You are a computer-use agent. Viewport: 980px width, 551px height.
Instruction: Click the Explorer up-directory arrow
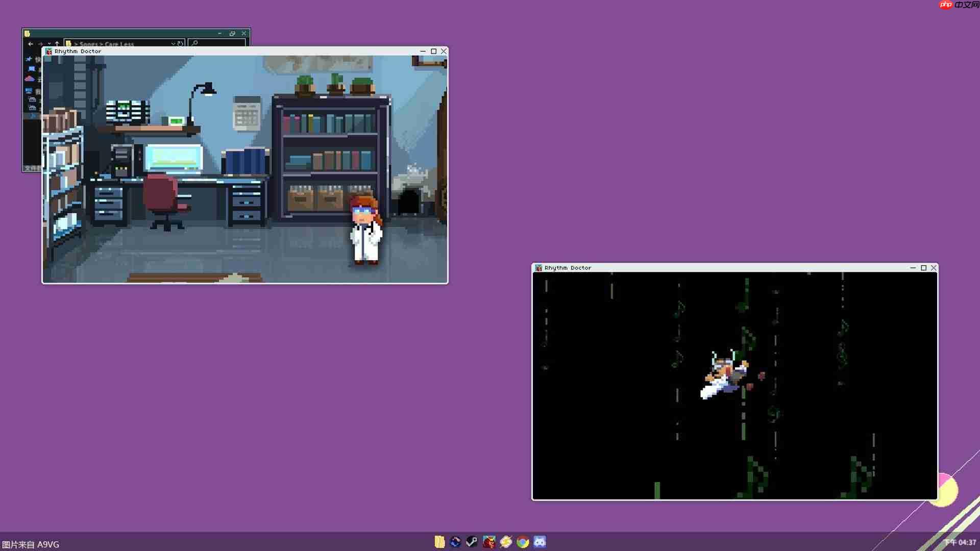coord(57,44)
